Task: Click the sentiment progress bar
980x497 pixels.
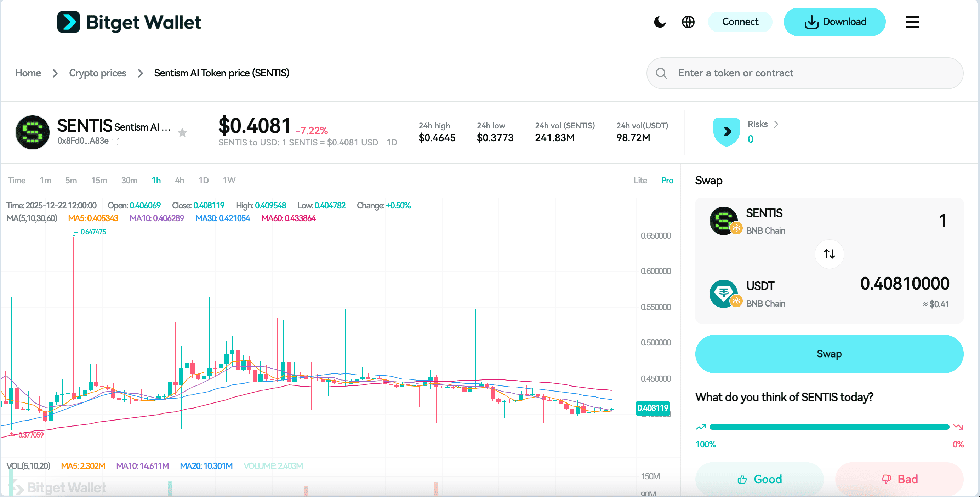Action: tap(829, 427)
